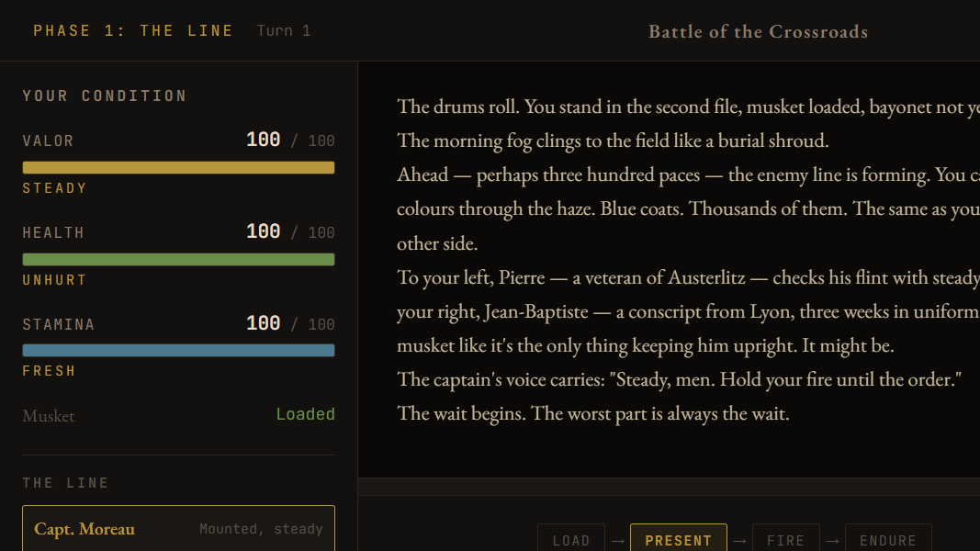
Task: Click the Turn 1 indicator
Action: (284, 29)
